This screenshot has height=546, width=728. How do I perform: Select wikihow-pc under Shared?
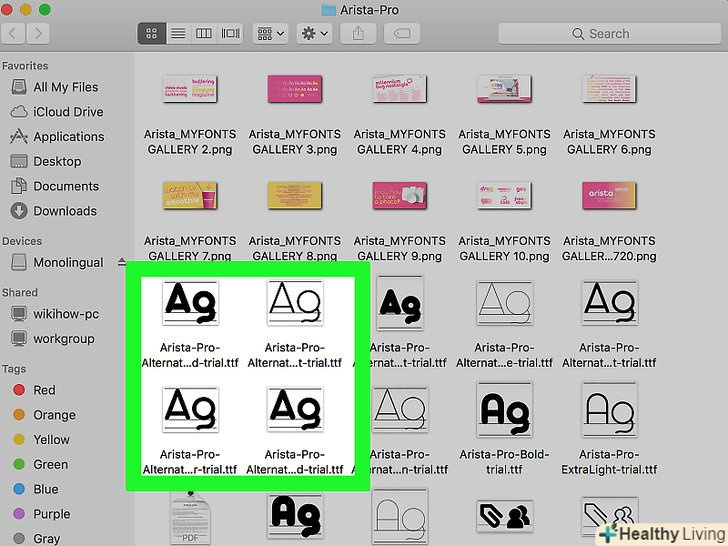tap(66, 314)
